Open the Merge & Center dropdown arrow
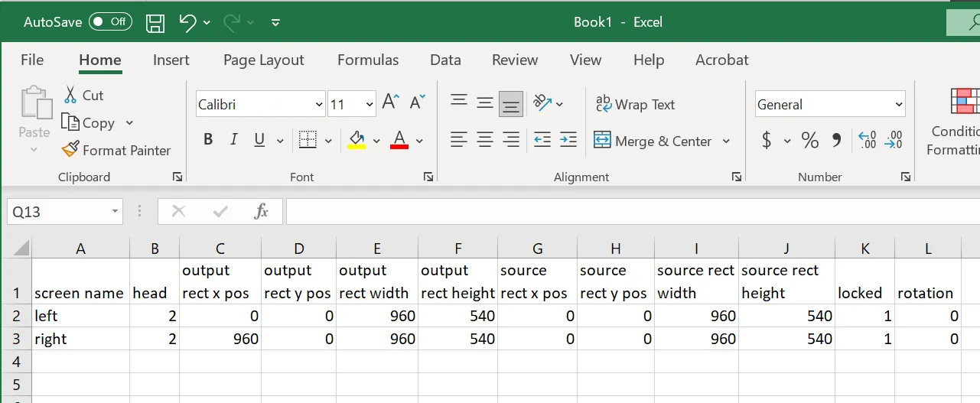Screen dimensions: 980x403 click(x=726, y=141)
